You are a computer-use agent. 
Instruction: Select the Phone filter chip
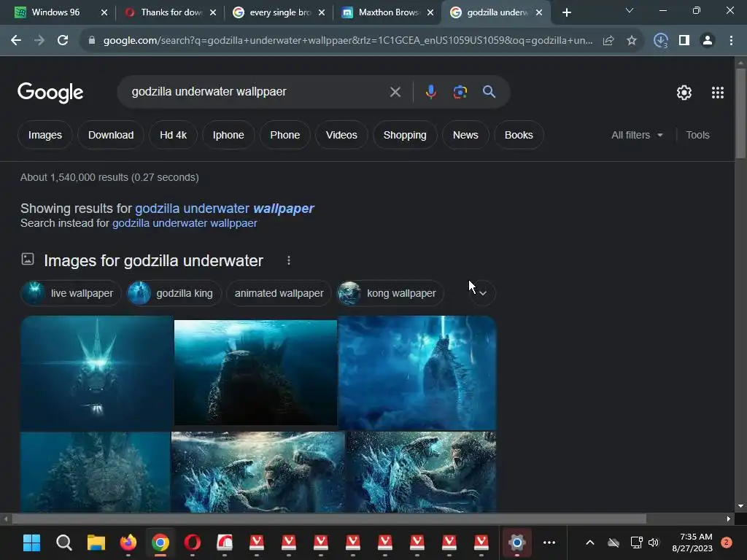point(285,135)
